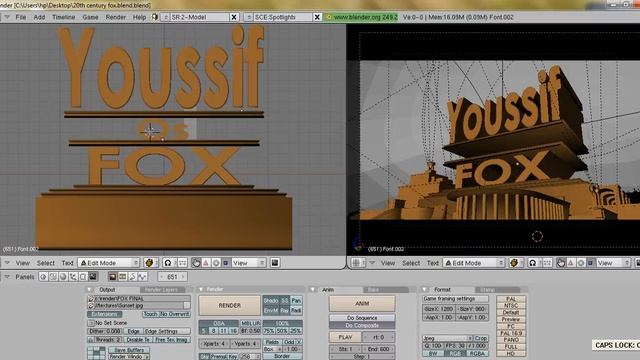Viewport: 640px width, 360px height.
Task: Switch to Logic context icon in Panels header
Action: 43,277
